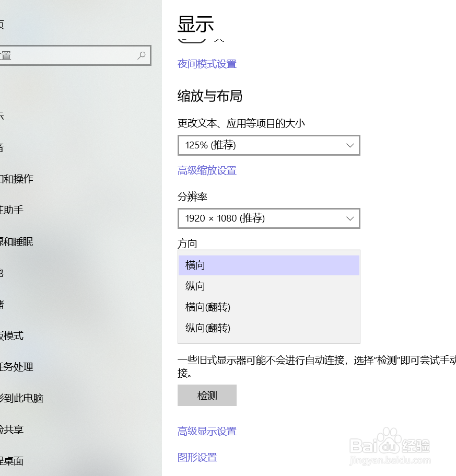Viewport: 456px width, 476px height.
Task: Open 图形设置 link
Action: click(x=197, y=457)
